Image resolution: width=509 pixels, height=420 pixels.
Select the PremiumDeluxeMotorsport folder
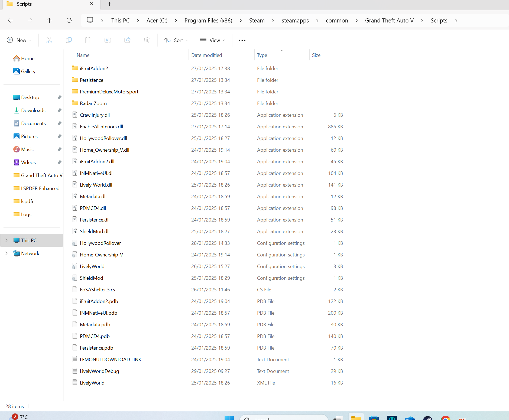click(x=109, y=92)
